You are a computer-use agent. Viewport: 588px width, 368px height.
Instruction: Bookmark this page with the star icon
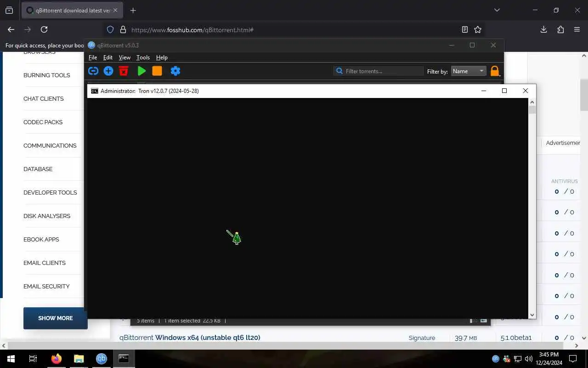tap(478, 29)
